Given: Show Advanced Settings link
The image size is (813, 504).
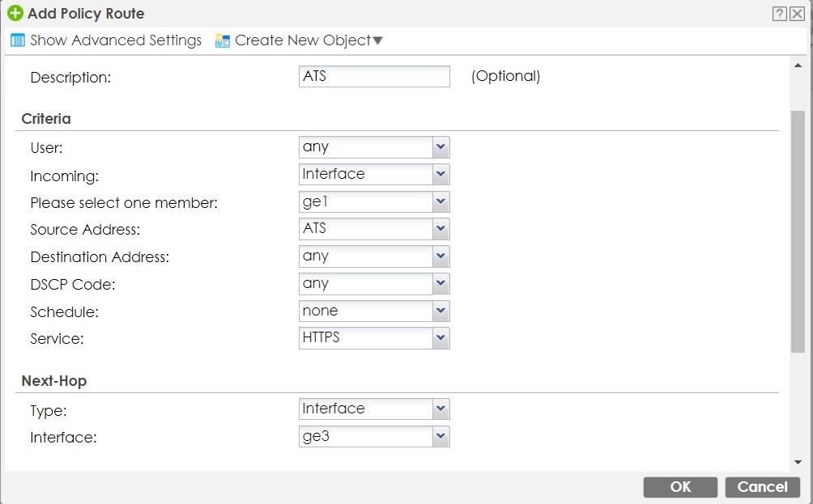Looking at the screenshot, I should click(115, 40).
